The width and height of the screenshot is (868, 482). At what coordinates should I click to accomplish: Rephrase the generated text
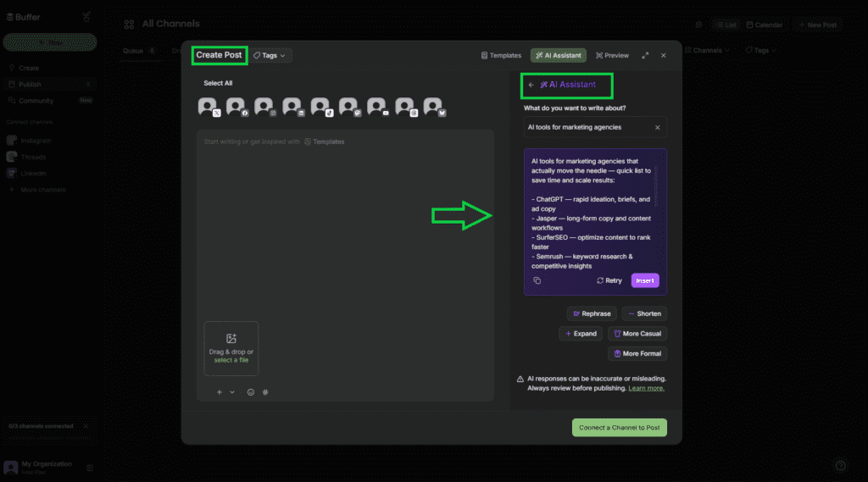point(591,313)
